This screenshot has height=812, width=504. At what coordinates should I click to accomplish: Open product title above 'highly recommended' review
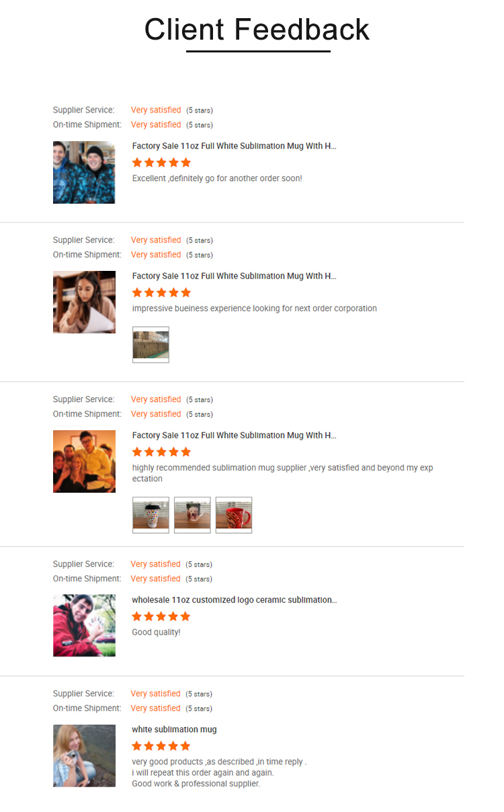pyautogui.click(x=234, y=436)
